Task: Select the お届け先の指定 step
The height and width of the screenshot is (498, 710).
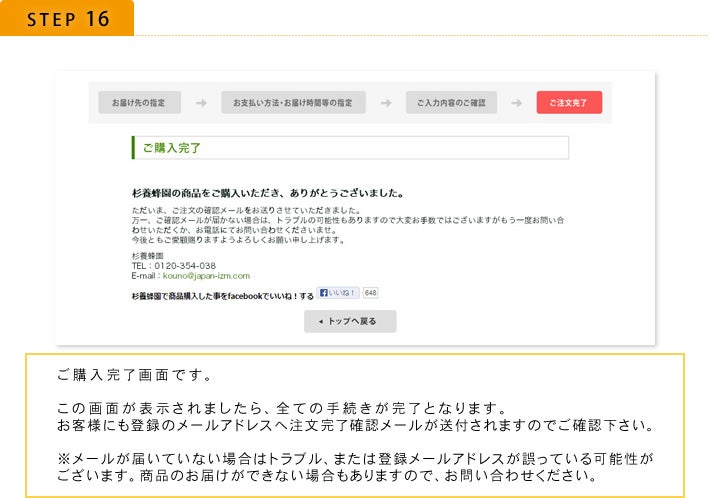Action: click(139, 103)
